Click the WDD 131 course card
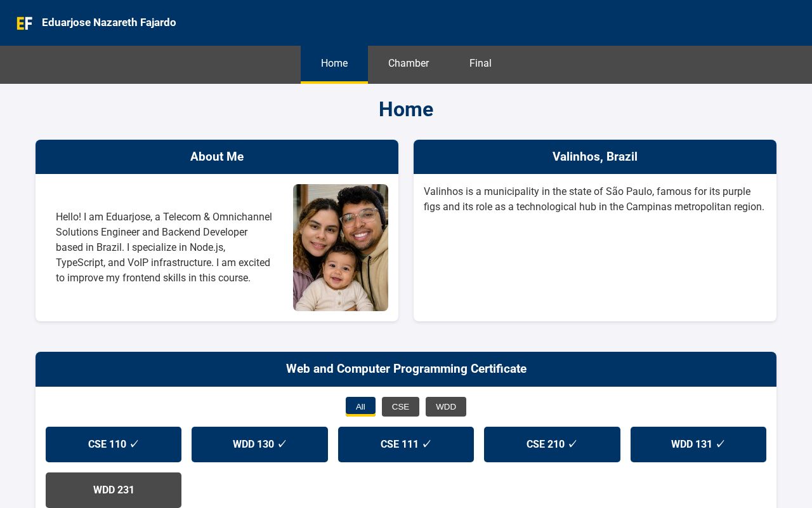The image size is (812, 508). [x=698, y=444]
